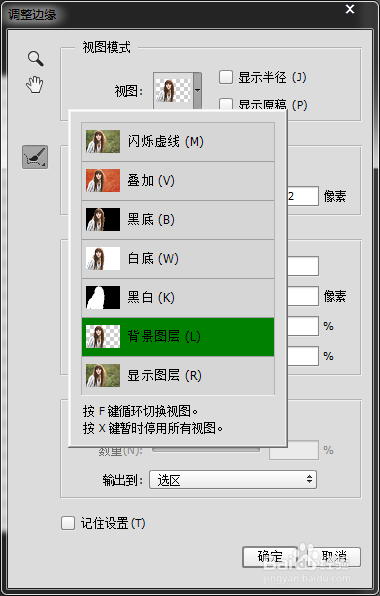Enable the 记住设置 (T) checkbox
This screenshot has width=380, height=596.
68,523
